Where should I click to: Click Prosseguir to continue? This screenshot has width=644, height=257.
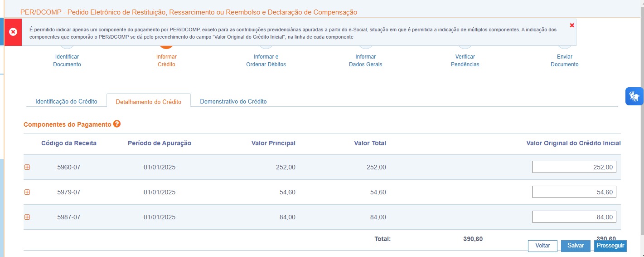[x=610, y=246]
